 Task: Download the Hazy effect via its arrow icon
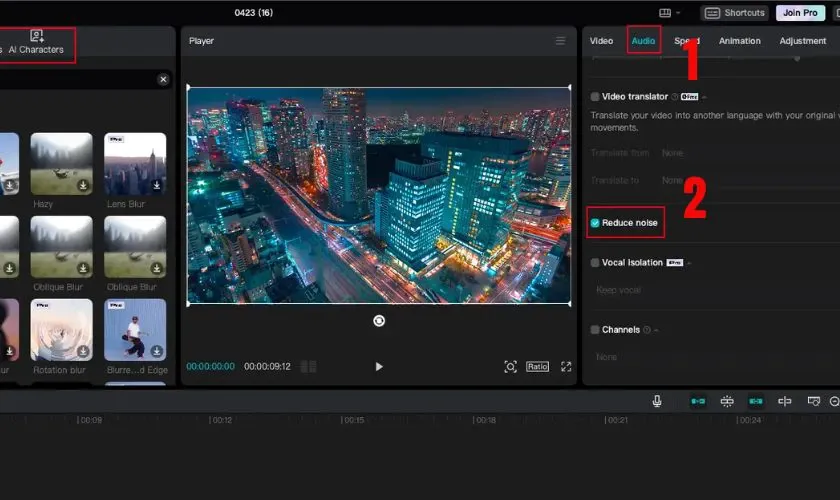(83, 185)
